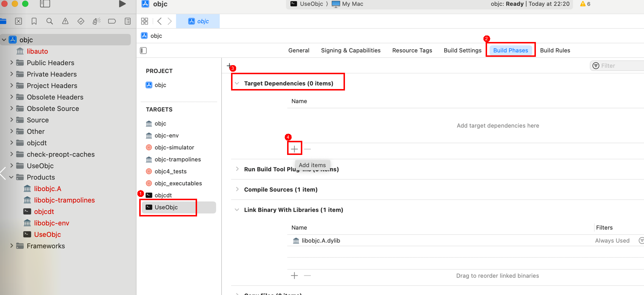Open the bookmark navigator
644x295 pixels.
(34, 21)
